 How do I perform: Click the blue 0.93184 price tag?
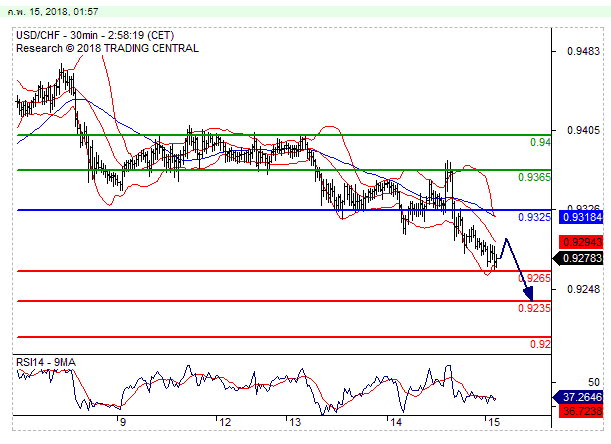pos(581,217)
